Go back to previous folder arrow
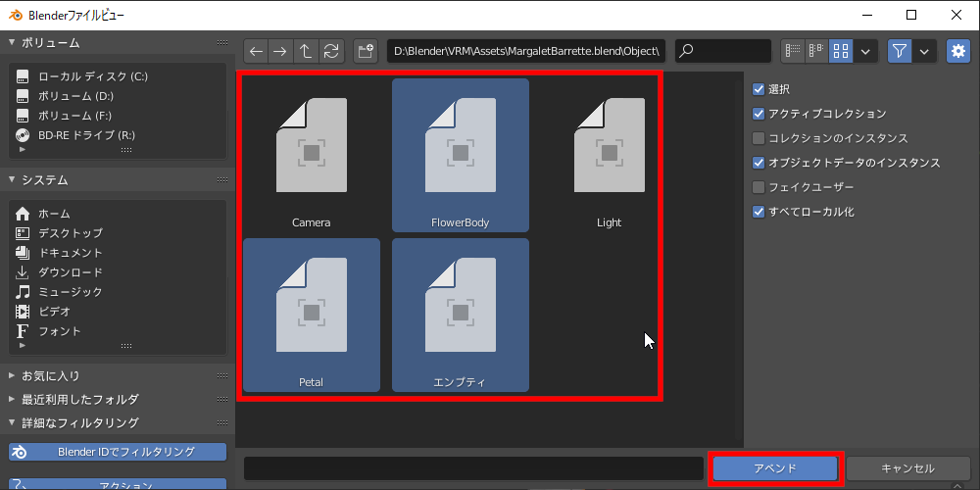Screen dimensions: 980x490 [x=256, y=51]
